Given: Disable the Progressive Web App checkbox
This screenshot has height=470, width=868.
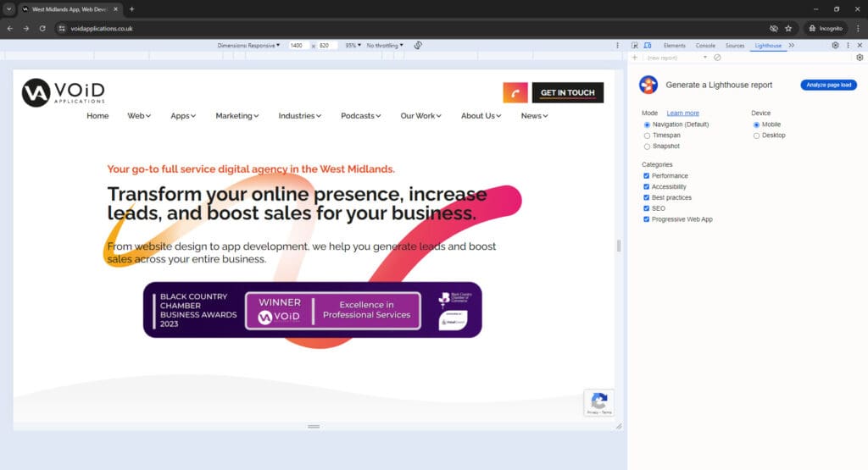Looking at the screenshot, I should pyautogui.click(x=647, y=219).
